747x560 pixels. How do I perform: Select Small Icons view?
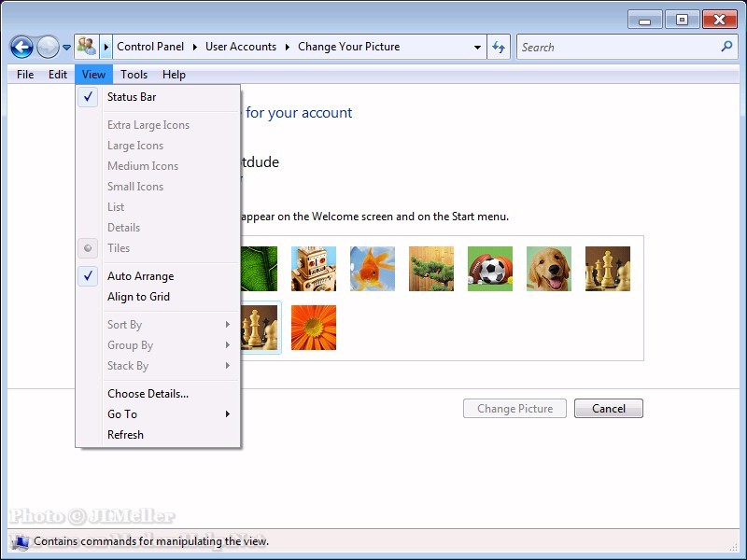(x=158, y=186)
